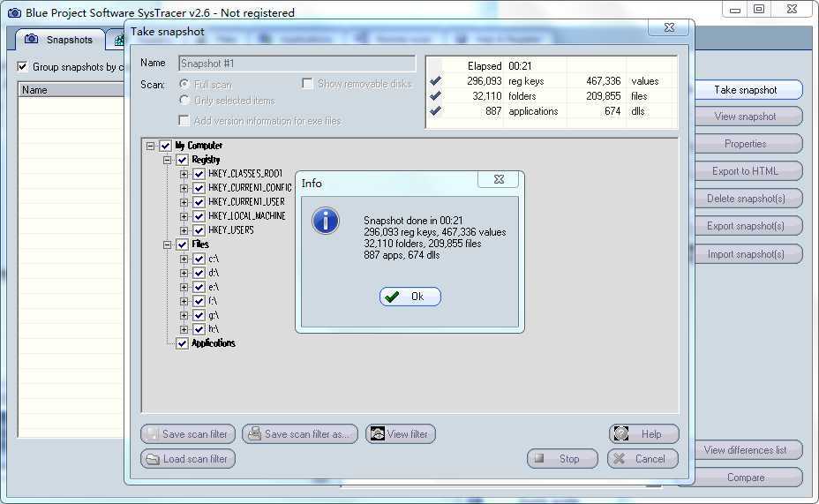Click the View filter icon
This screenshot has width=819, height=504.
378,434
